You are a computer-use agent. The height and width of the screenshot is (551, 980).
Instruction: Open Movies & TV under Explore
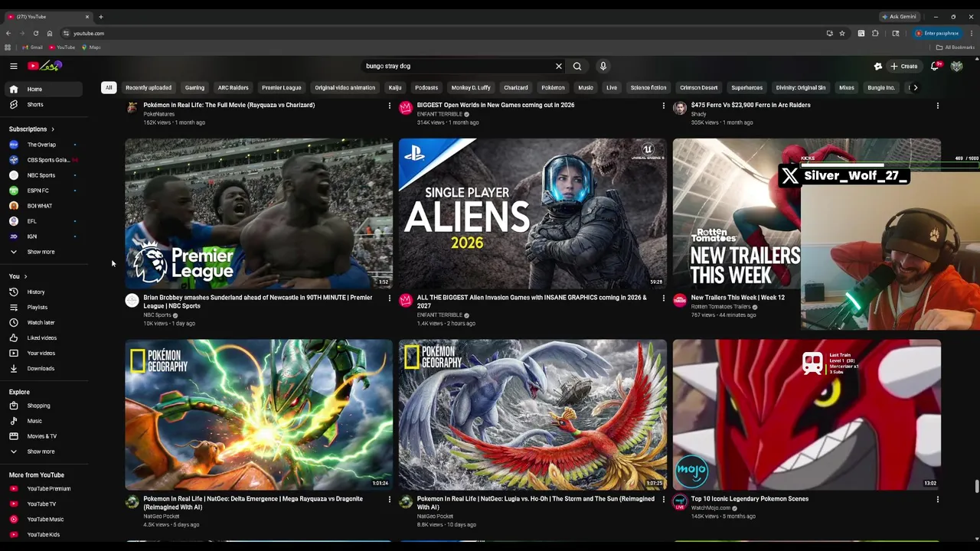point(44,436)
